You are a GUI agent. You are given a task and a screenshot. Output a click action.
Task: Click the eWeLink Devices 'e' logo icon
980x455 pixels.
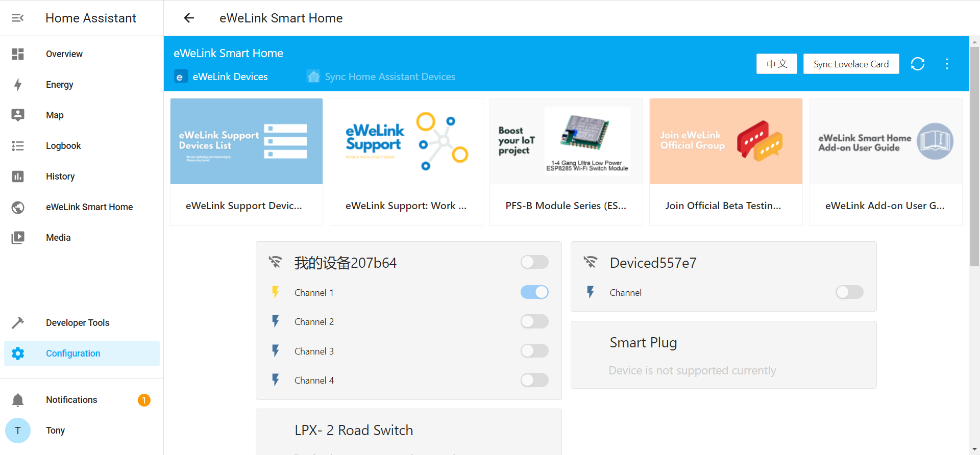[181, 77]
